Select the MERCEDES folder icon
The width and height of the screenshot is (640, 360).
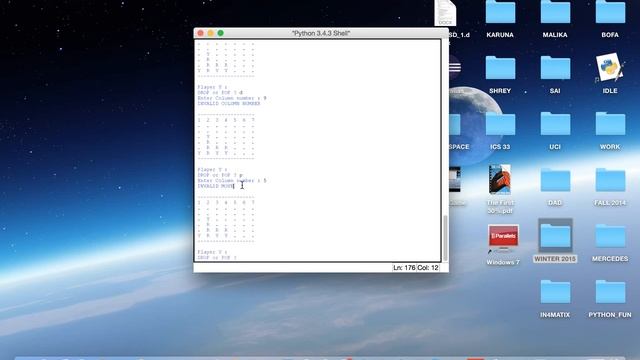610,236
